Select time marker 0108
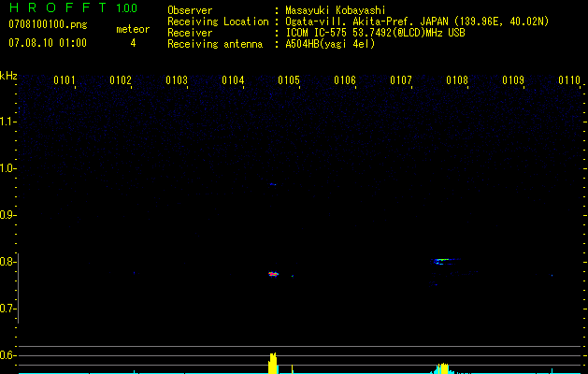The height and width of the screenshot is (374, 588). click(457, 80)
